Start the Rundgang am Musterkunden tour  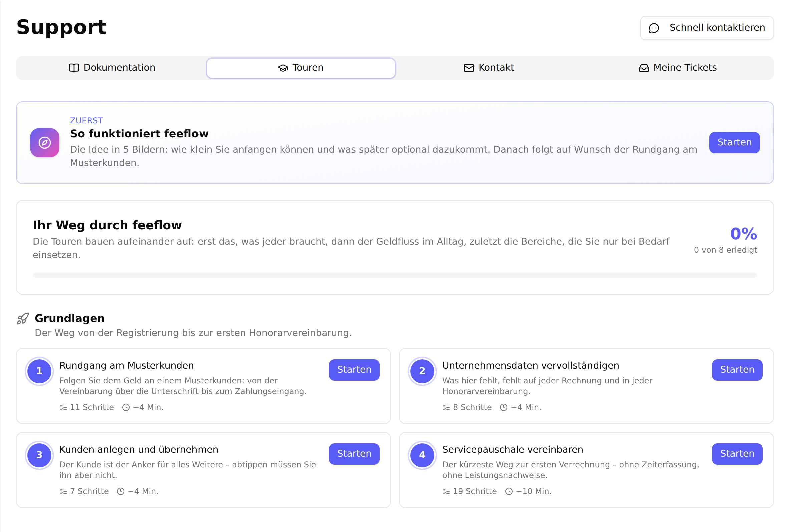pos(354,370)
